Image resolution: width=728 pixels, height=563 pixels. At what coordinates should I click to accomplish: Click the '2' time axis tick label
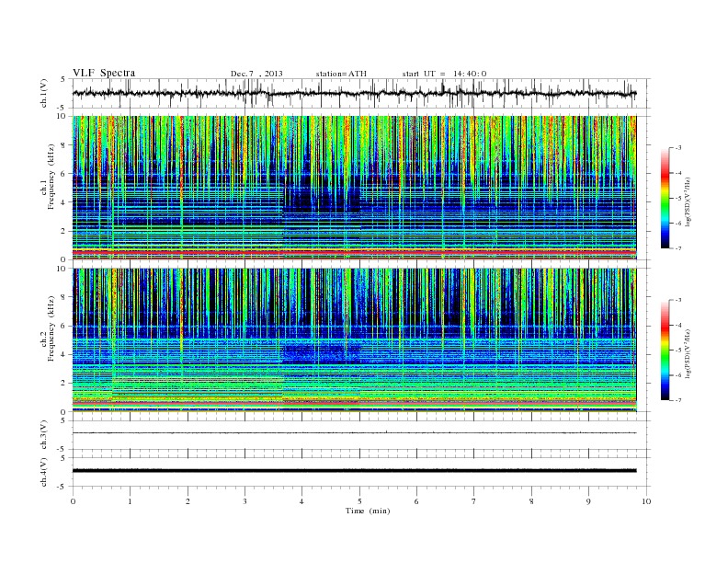[x=188, y=501]
